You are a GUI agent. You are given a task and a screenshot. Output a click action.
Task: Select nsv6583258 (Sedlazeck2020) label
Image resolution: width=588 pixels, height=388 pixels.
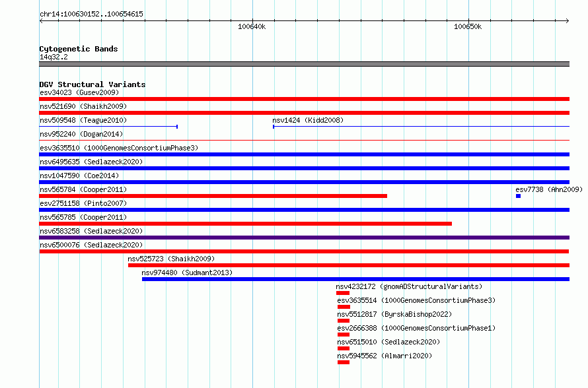(x=91, y=231)
